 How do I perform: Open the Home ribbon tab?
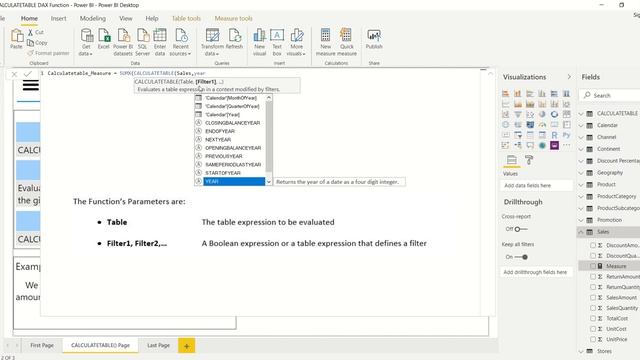29,18
